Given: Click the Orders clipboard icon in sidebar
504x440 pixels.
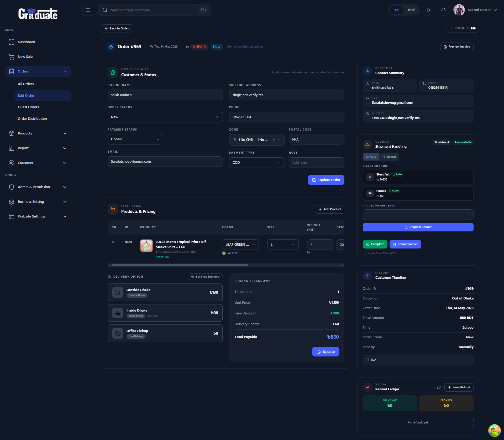Looking at the screenshot, I should [x=11, y=71].
